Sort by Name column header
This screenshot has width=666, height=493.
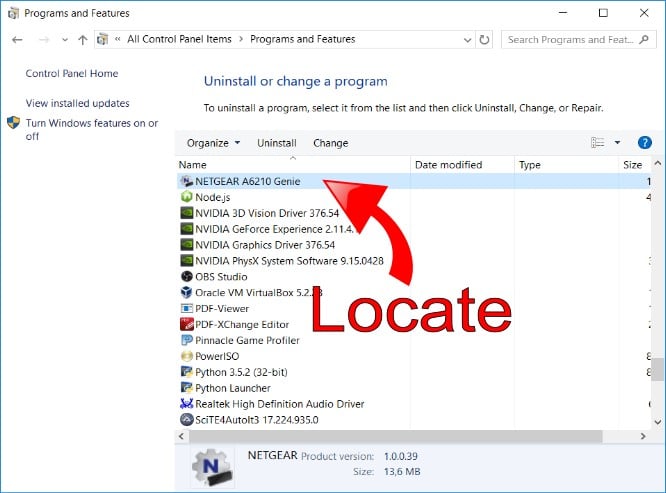pos(293,165)
